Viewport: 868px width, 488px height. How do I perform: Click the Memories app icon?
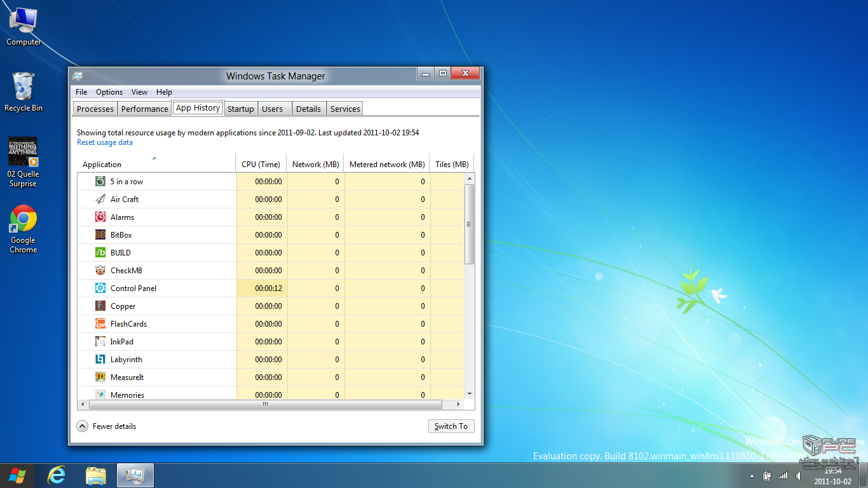point(100,395)
